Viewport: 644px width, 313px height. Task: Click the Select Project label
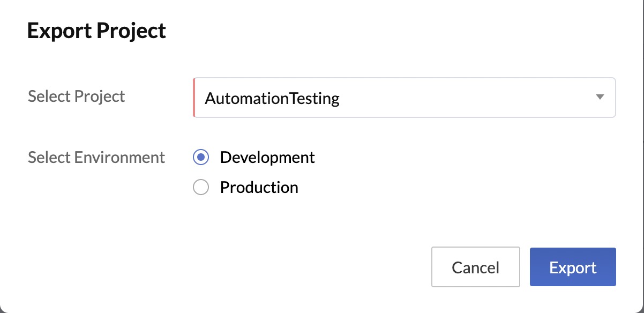(76, 96)
